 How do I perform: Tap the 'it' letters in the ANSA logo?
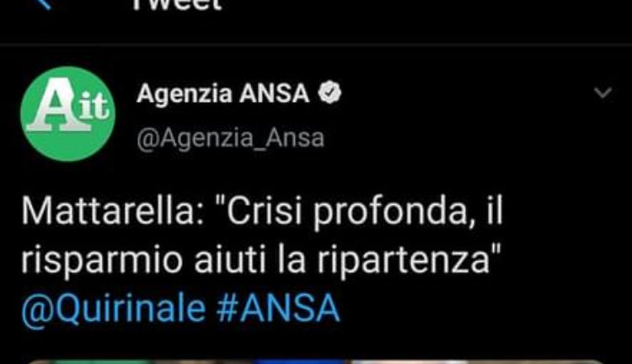(94, 105)
